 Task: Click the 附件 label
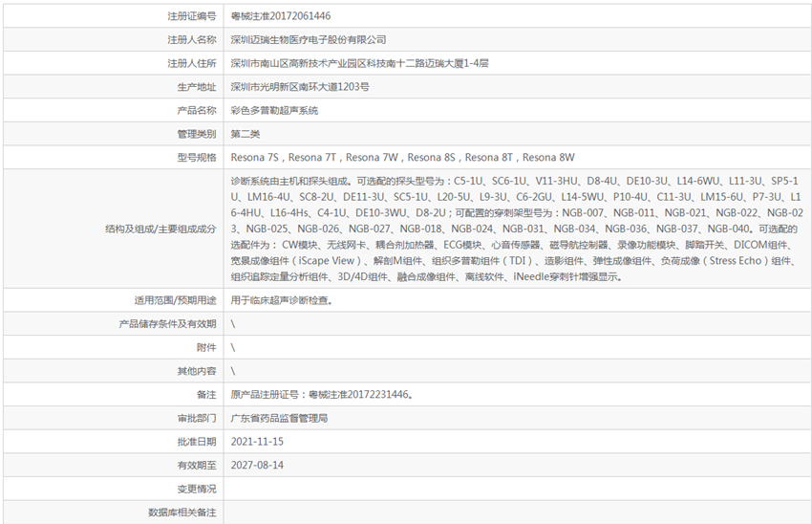(206, 348)
